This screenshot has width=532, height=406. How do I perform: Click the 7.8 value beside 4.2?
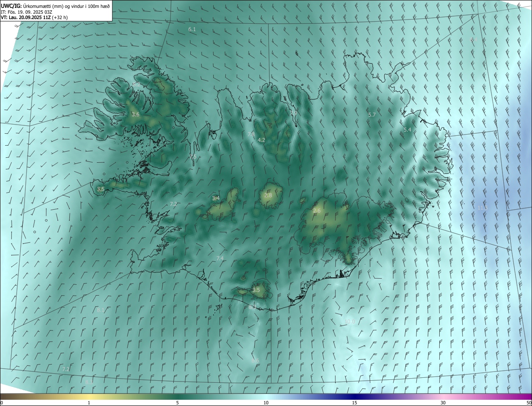[251, 134]
